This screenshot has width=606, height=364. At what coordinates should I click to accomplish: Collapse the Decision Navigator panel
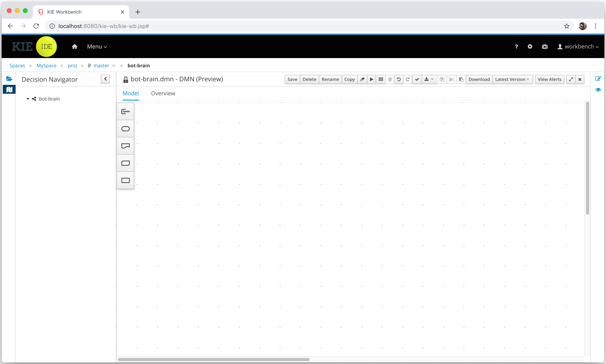point(105,79)
